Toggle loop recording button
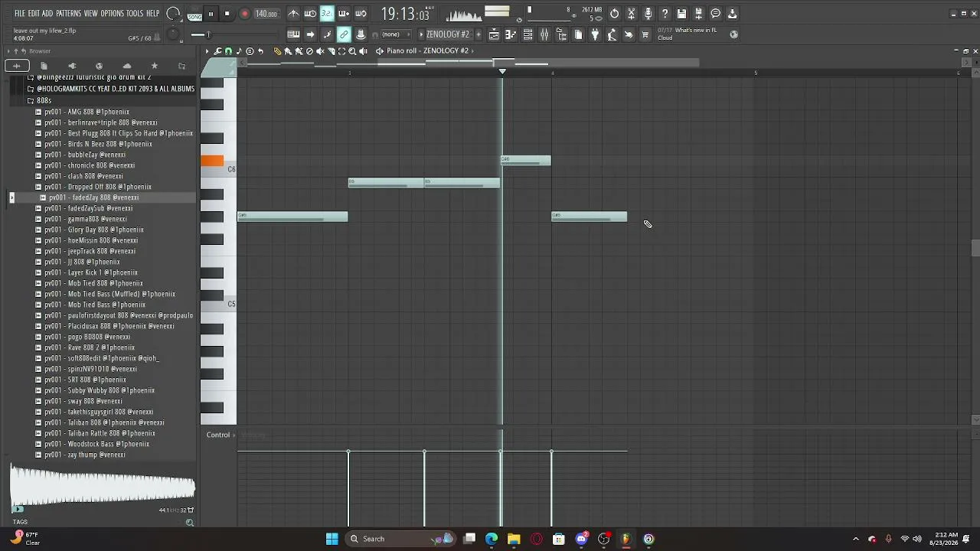The height and width of the screenshot is (551, 980). [361, 14]
